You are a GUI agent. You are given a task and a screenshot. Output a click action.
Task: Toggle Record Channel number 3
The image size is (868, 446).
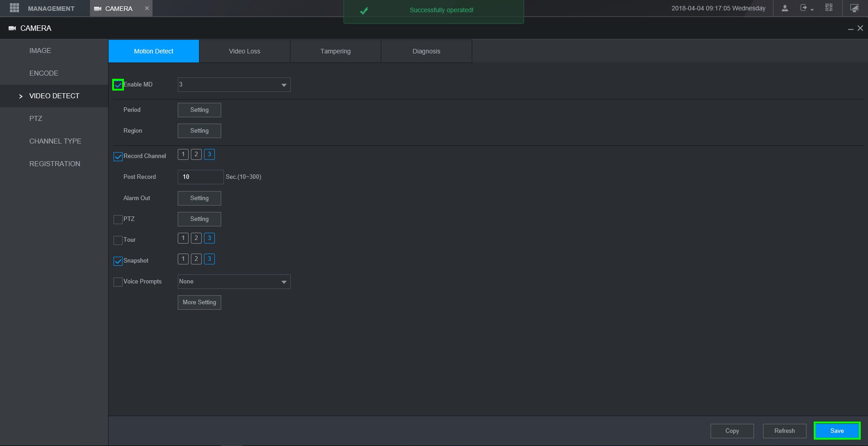209,154
